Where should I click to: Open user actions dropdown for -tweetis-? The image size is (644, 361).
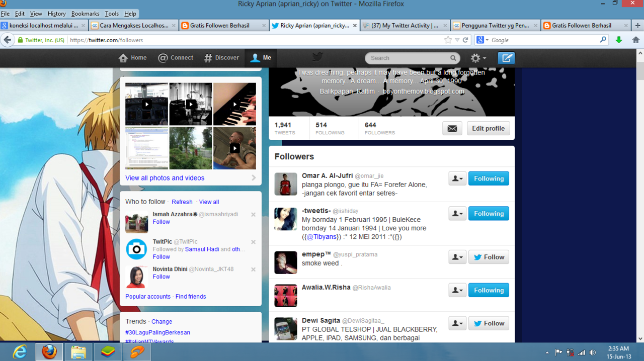(x=457, y=214)
